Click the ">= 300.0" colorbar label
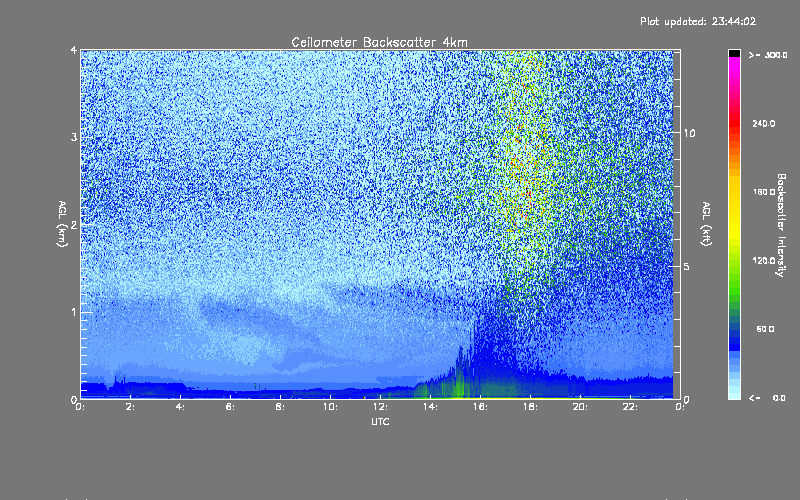Viewport: 800px width, 500px height. tap(768, 55)
